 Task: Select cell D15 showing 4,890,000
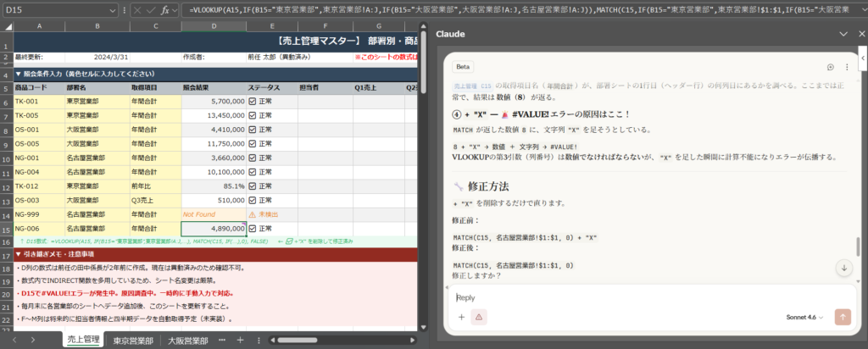[213, 229]
